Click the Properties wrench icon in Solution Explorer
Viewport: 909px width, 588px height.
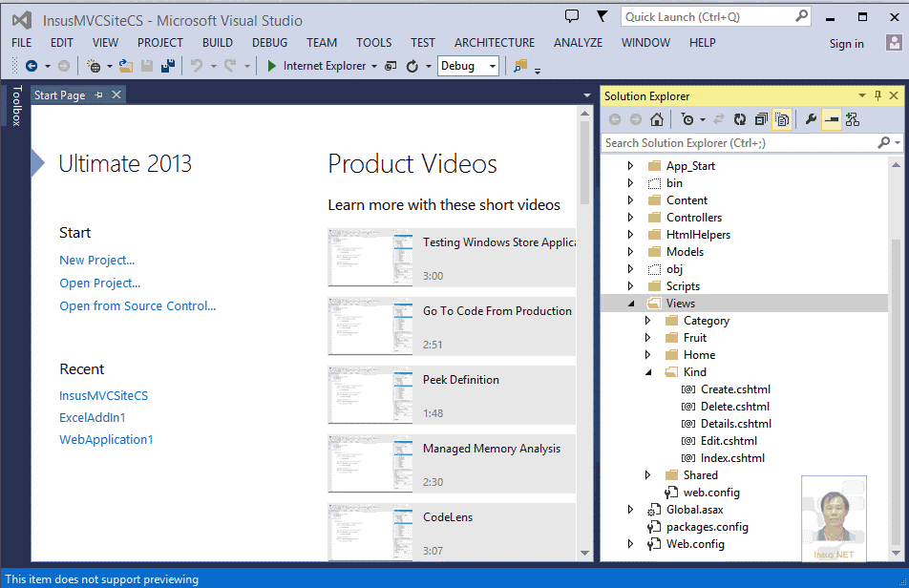tap(811, 119)
